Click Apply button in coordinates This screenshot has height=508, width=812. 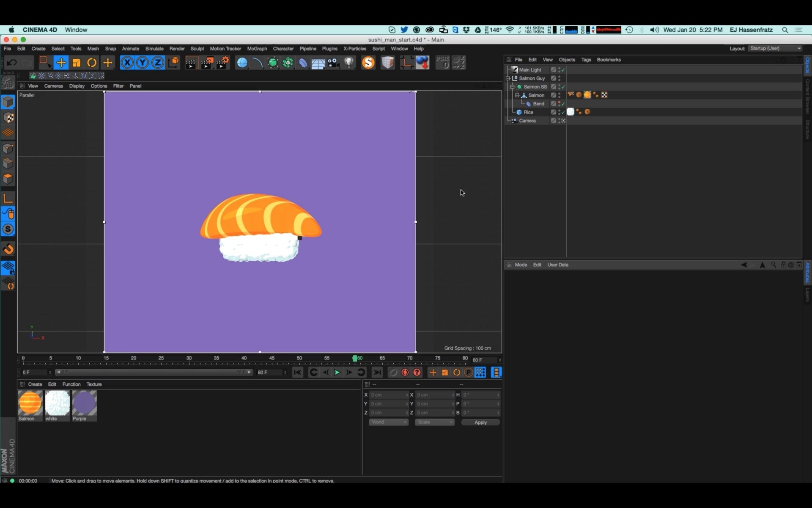[x=480, y=422]
